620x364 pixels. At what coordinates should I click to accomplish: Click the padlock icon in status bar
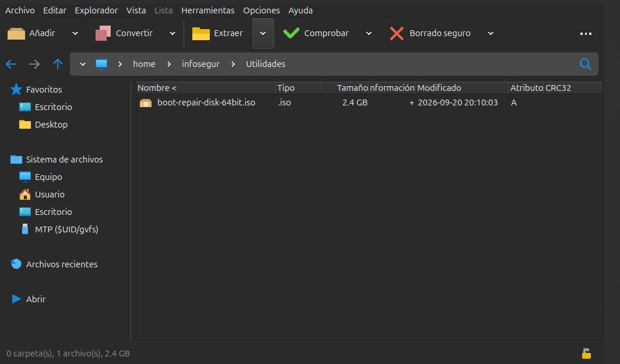(586, 354)
